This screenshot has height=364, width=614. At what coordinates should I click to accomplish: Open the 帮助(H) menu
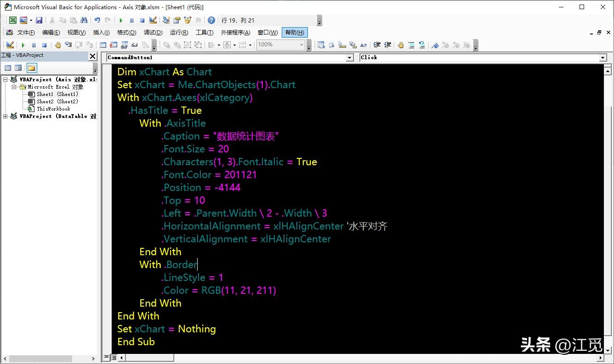pos(294,32)
